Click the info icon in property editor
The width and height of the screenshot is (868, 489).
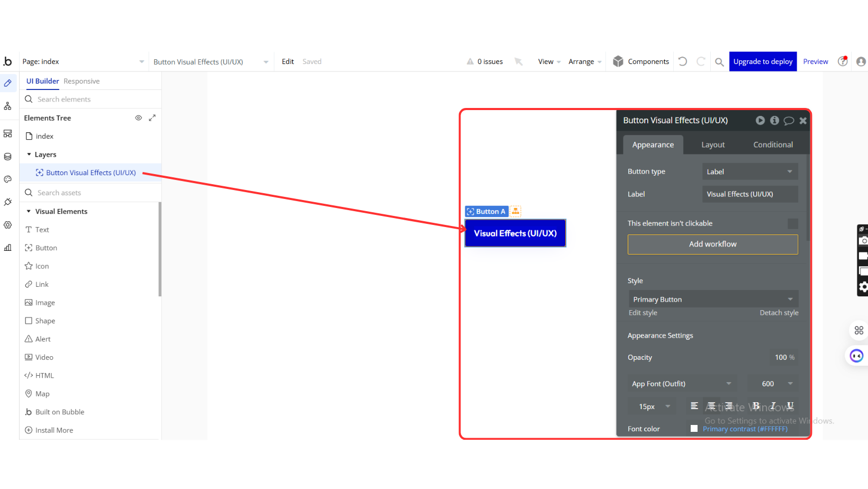click(774, 121)
